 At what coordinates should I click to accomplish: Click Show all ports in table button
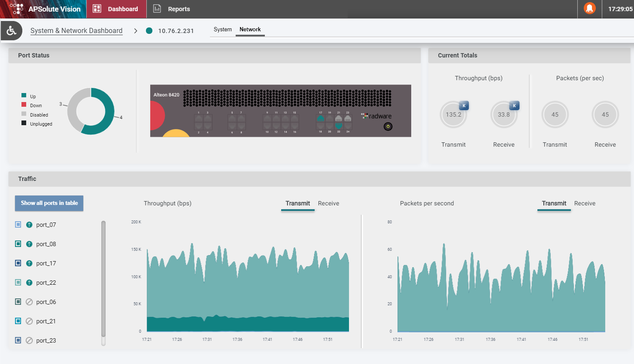(x=49, y=203)
